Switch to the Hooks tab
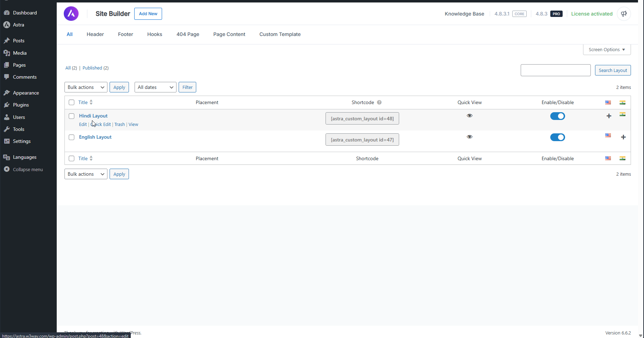The height and width of the screenshot is (338, 644). pyautogui.click(x=155, y=34)
